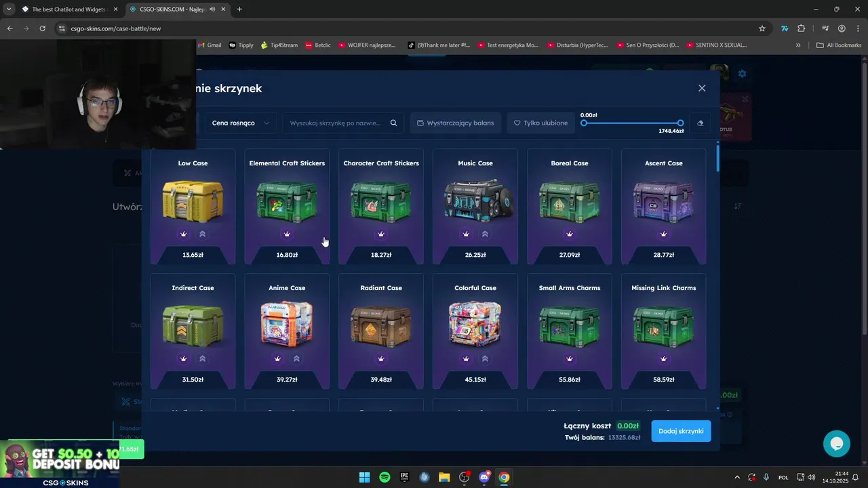Click the double-chevron icon under Low Case
This screenshot has width=868, height=488.
(202, 234)
